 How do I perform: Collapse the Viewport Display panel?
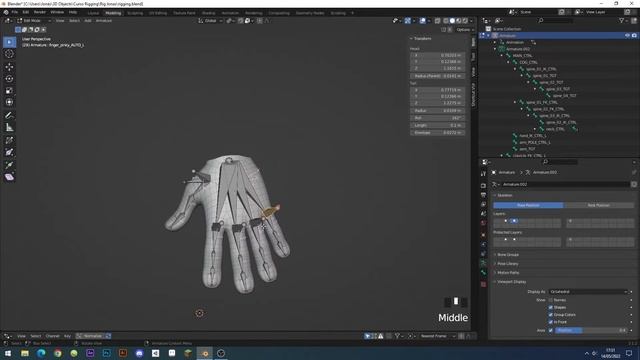point(511,282)
